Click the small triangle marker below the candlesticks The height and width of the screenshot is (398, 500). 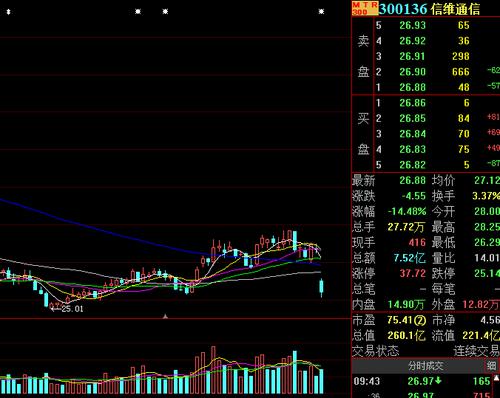pos(165,316)
